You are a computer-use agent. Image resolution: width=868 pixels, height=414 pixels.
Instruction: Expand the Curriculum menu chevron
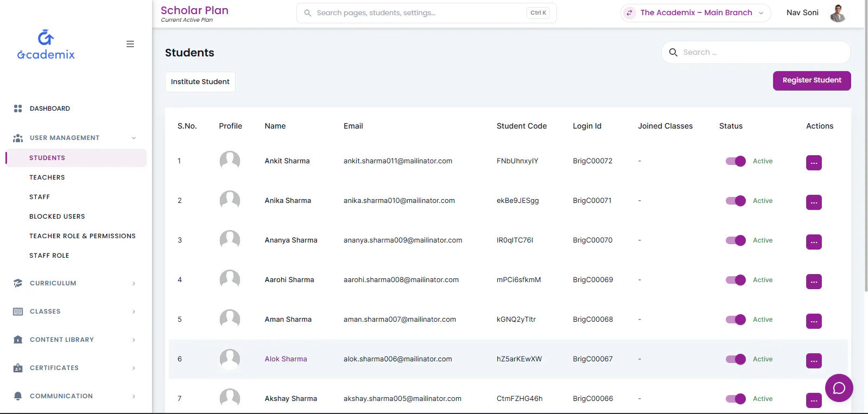134,283
